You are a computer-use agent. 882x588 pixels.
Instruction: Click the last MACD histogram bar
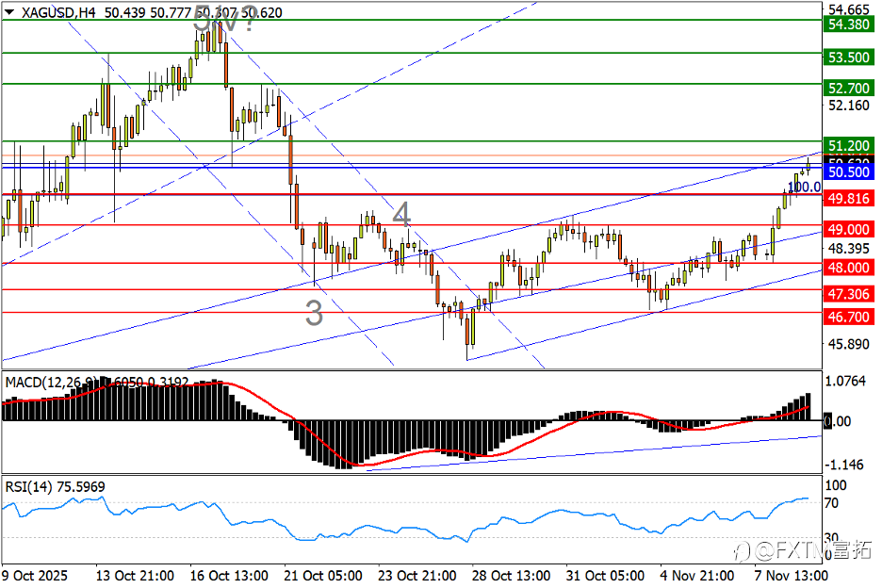pos(808,407)
